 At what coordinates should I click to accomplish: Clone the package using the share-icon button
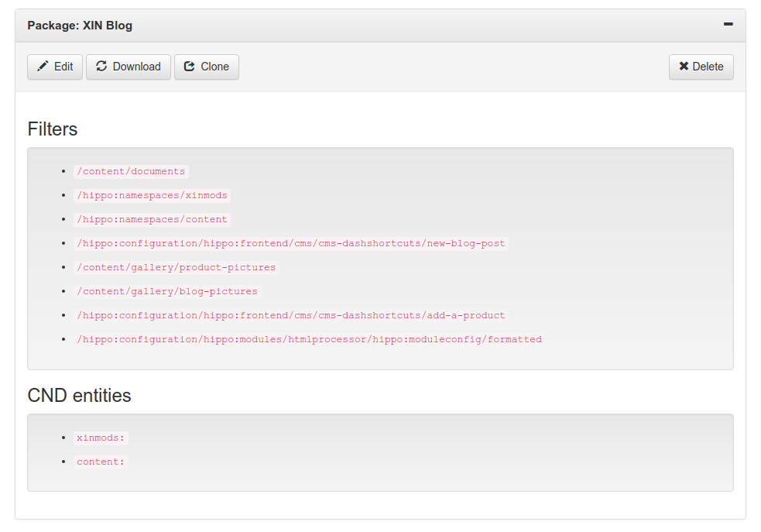207,67
